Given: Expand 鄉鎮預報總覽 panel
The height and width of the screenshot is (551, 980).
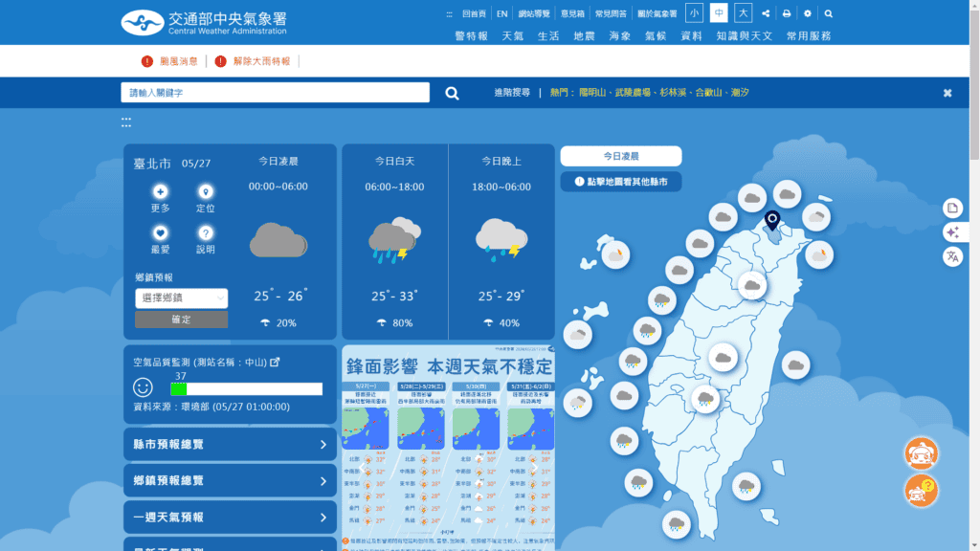Looking at the screenshot, I should point(230,480).
